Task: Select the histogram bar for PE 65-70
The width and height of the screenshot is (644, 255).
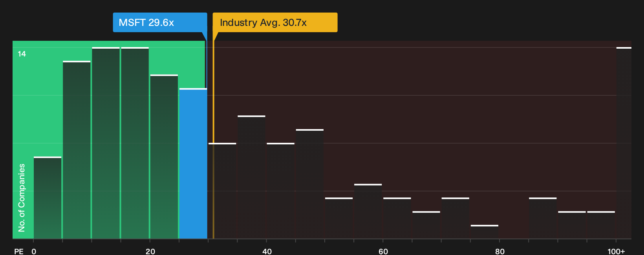Action: (426, 225)
